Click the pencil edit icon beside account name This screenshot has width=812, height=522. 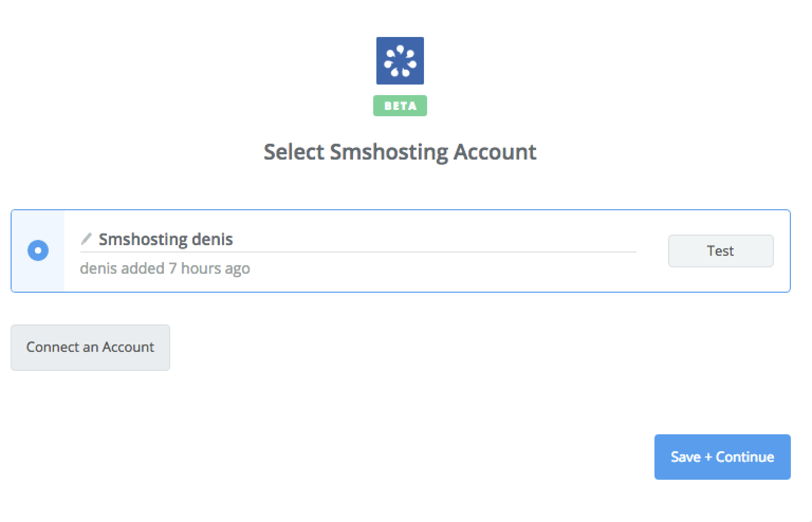[87, 239]
